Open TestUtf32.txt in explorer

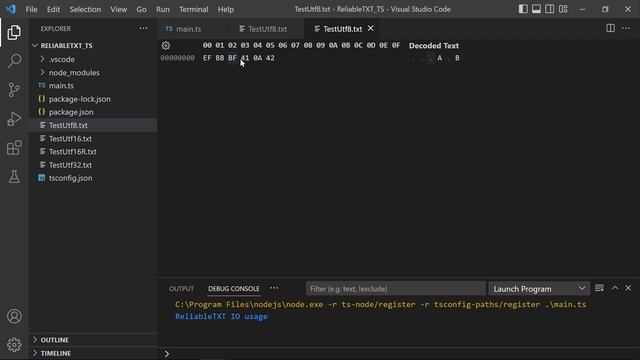point(93,165)
